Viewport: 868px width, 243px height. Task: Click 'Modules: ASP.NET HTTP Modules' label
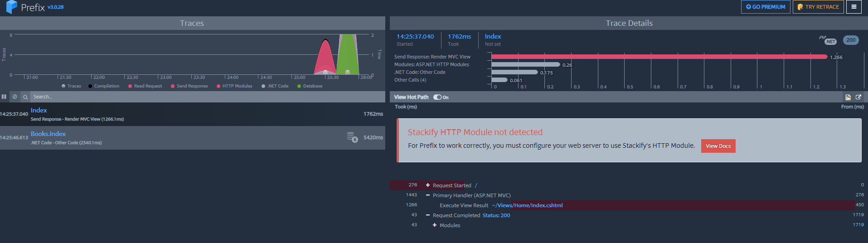tap(432, 64)
